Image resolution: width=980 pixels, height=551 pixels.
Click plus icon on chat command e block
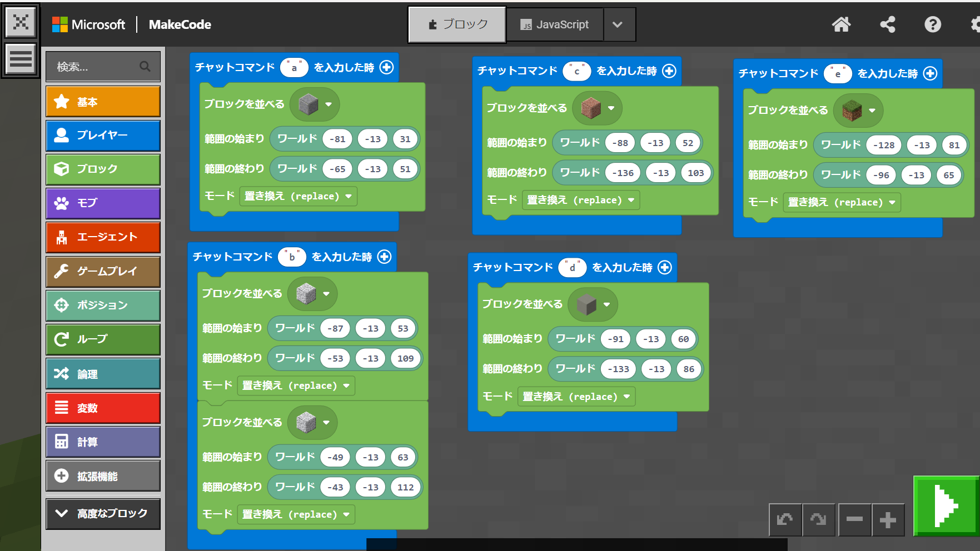(930, 73)
